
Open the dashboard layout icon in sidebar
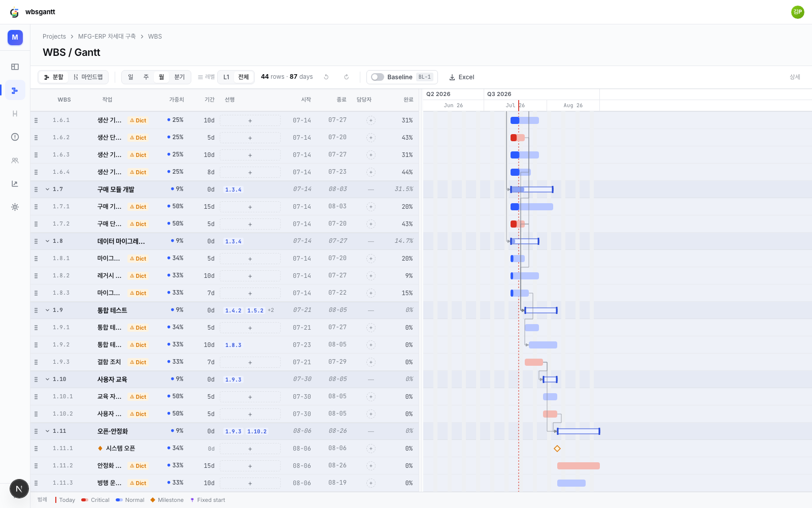pyautogui.click(x=15, y=67)
